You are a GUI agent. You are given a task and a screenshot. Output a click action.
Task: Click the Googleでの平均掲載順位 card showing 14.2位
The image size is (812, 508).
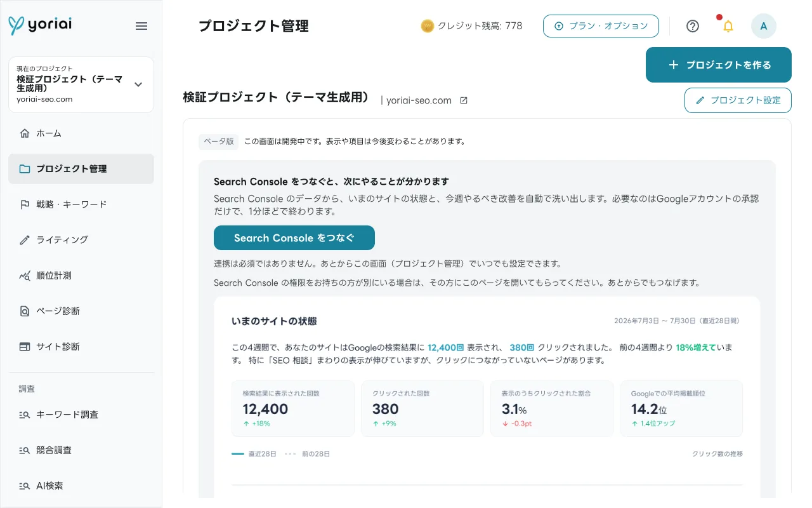681,409
